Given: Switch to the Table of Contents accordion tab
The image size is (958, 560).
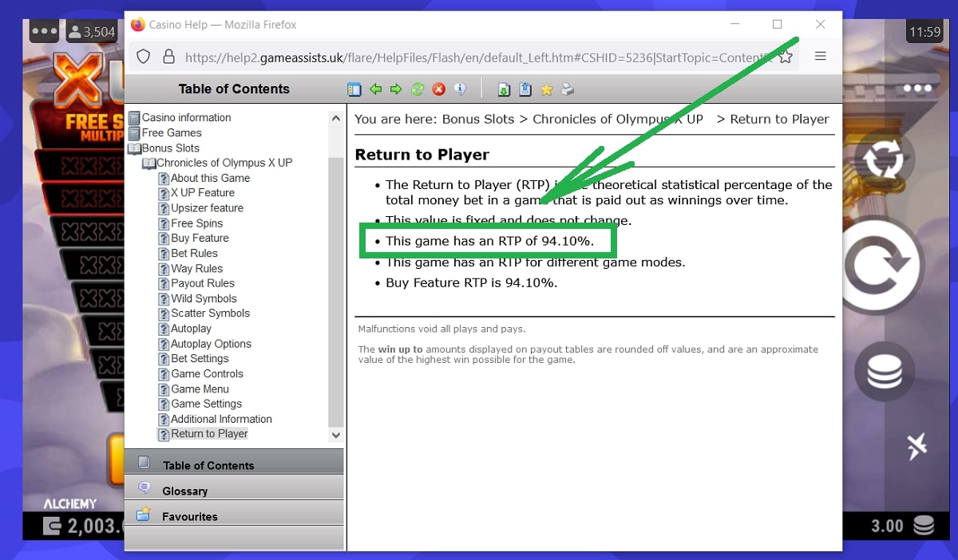Looking at the screenshot, I should 234,462.
